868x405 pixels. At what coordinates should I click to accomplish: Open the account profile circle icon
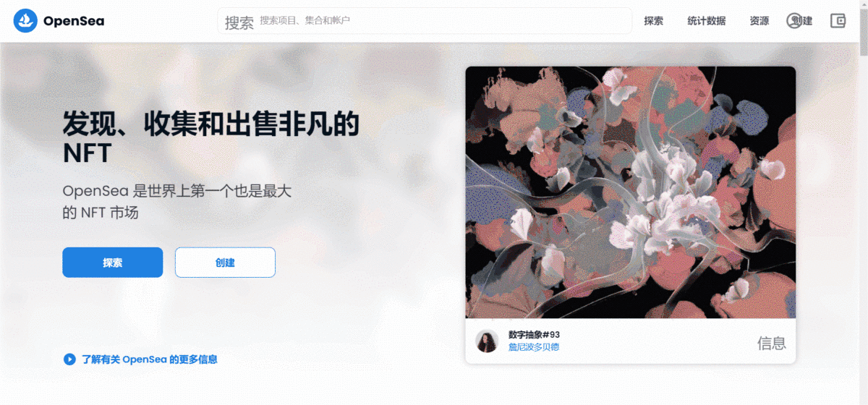coord(794,21)
